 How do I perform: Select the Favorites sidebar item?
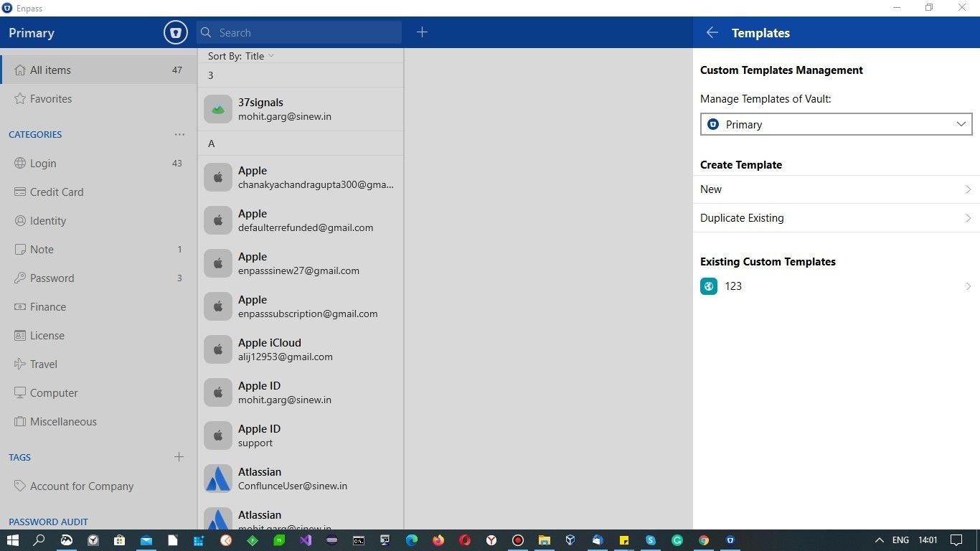tap(98, 99)
